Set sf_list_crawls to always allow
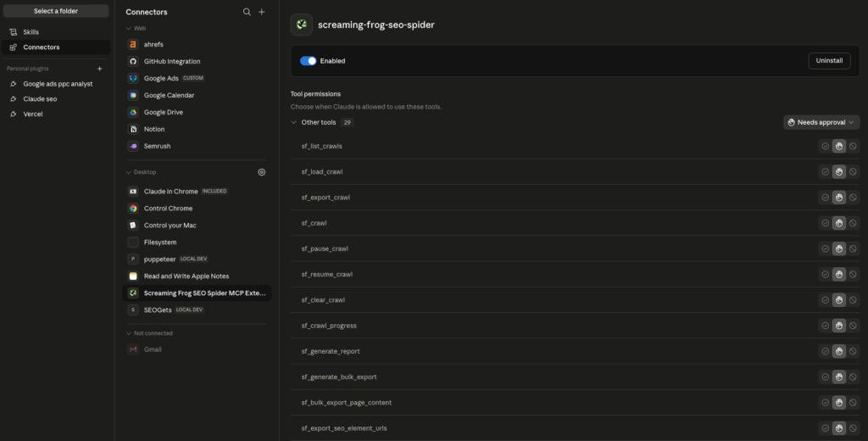Viewport: 868px width, 441px height. [826, 146]
